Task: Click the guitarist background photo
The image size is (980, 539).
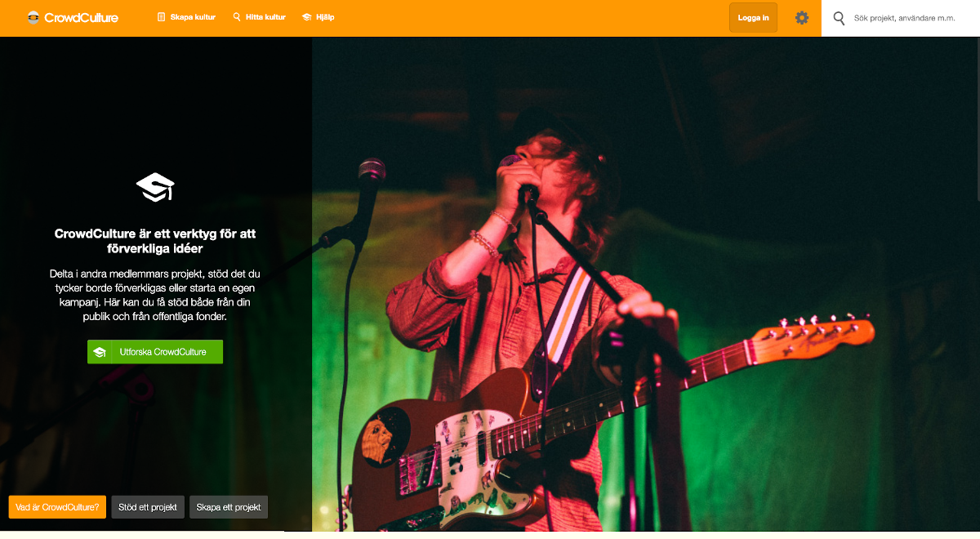Action: tap(645, 284)
